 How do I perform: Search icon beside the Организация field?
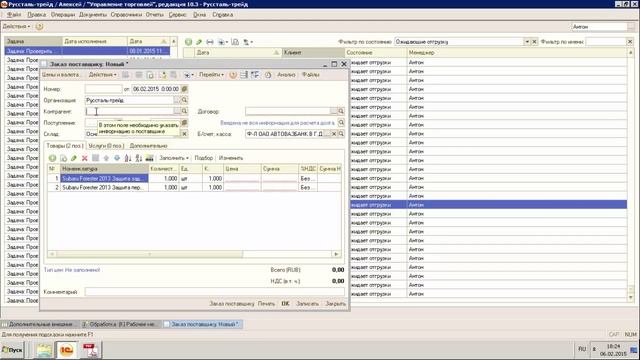[184, 100]
